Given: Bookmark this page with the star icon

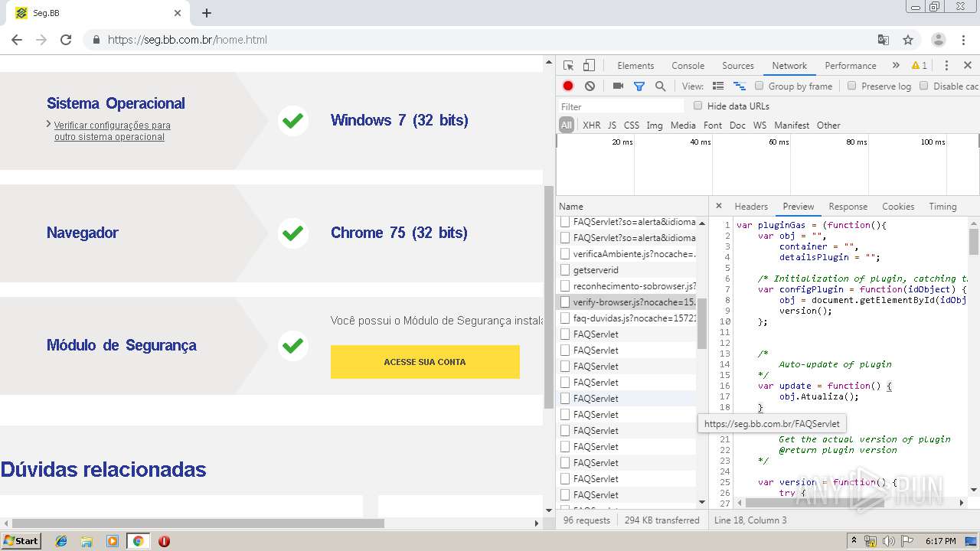Looking at the screenshot, I should (x=908, y=40).
